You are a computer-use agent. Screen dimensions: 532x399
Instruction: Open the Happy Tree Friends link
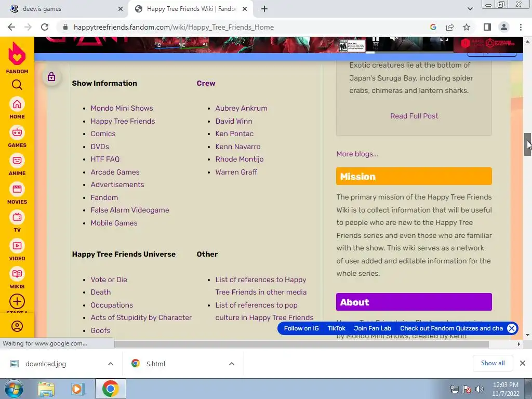123,121
